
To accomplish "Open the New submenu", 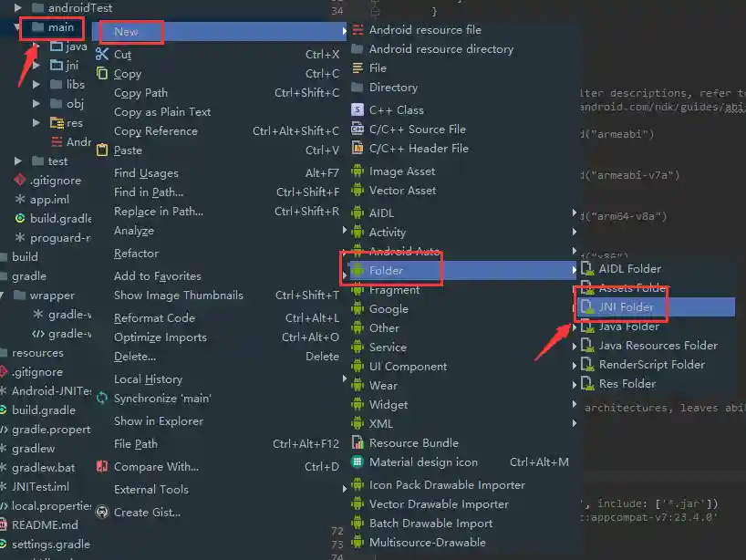I will pos(220,31).
